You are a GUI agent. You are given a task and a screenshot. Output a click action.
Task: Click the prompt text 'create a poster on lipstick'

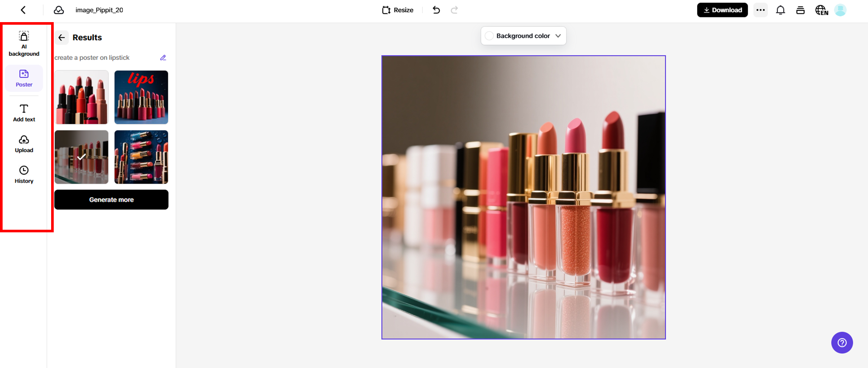pos(92,58)
